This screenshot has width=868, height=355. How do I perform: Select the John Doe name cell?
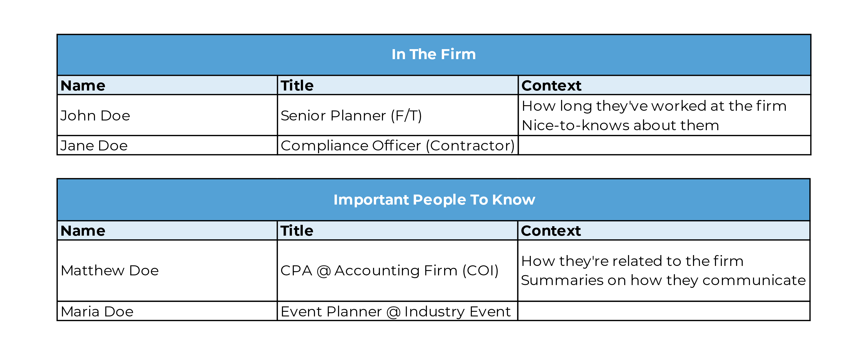pyautogui.click(x=167, y=115)
